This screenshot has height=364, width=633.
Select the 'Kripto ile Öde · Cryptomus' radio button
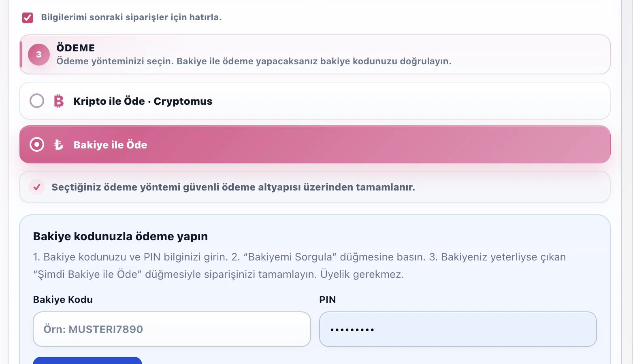coord(37,101)
